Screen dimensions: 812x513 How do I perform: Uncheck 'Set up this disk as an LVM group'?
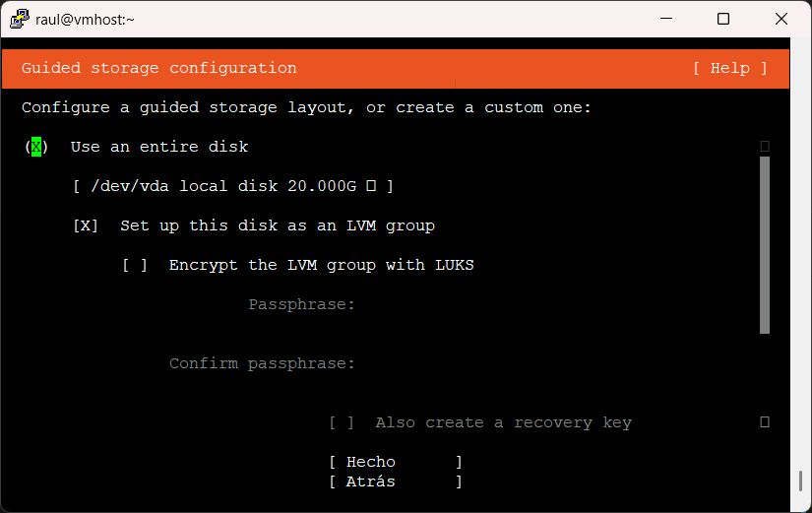86,225
